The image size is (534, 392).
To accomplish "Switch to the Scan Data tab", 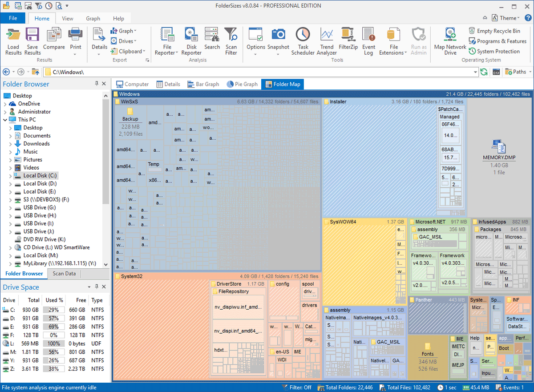I will click(65, 274).
